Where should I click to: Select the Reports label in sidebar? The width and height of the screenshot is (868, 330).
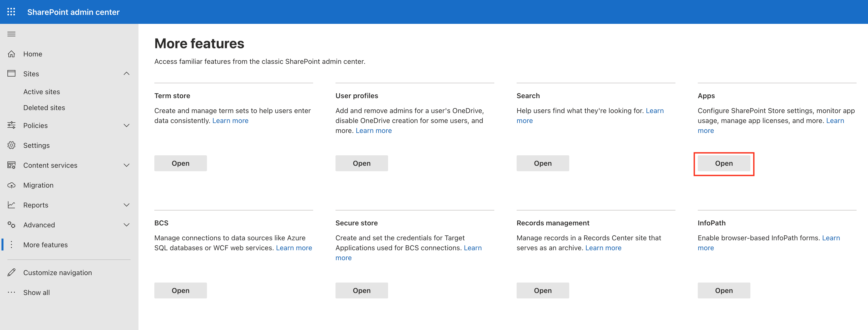36,205
